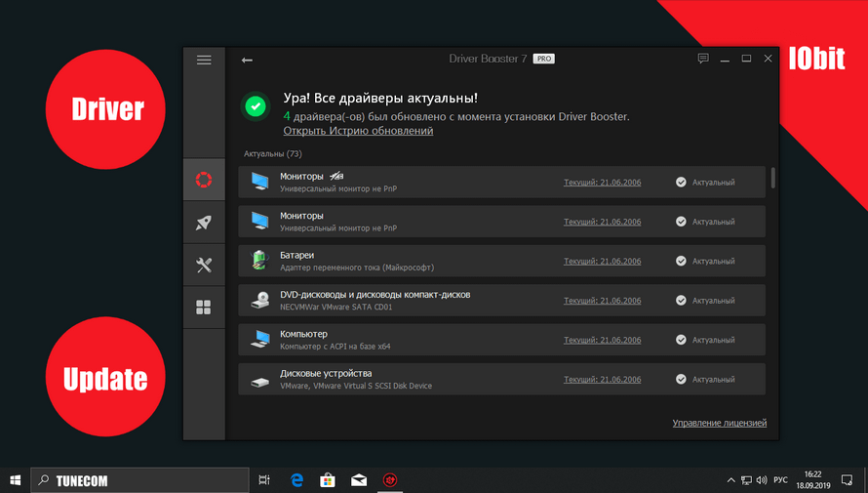Click the date link for Батареи row

tap(603, 261)
